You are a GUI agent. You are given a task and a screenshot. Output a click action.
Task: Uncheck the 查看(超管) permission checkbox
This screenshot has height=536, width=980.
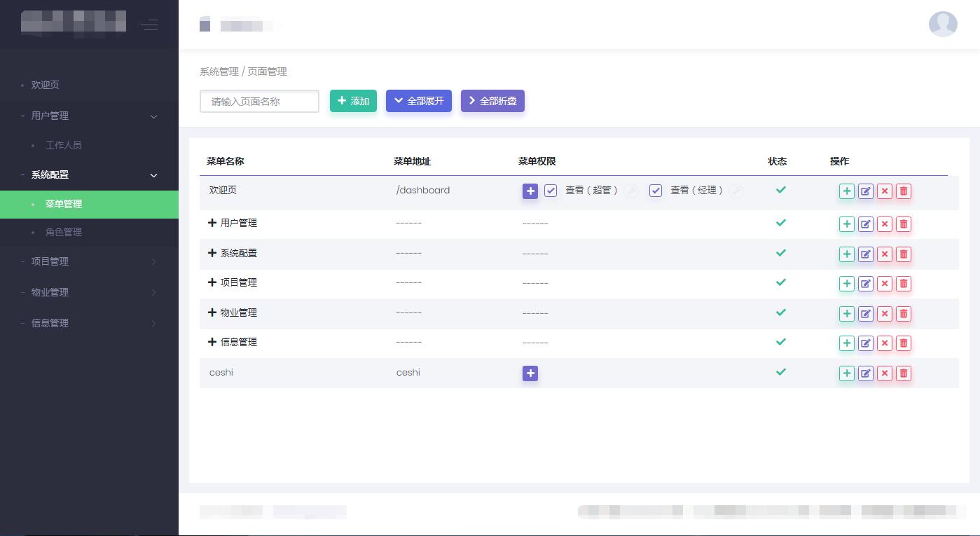[x=551, y=191]
